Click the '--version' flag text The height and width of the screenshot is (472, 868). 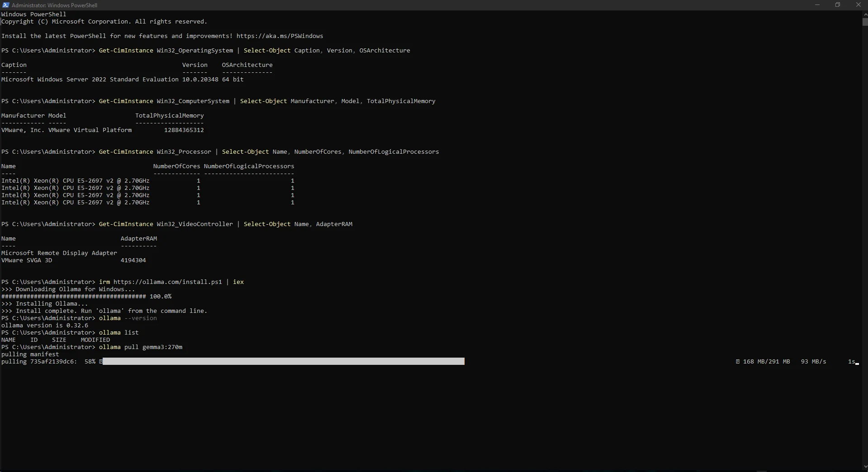(x=141, y=318)
